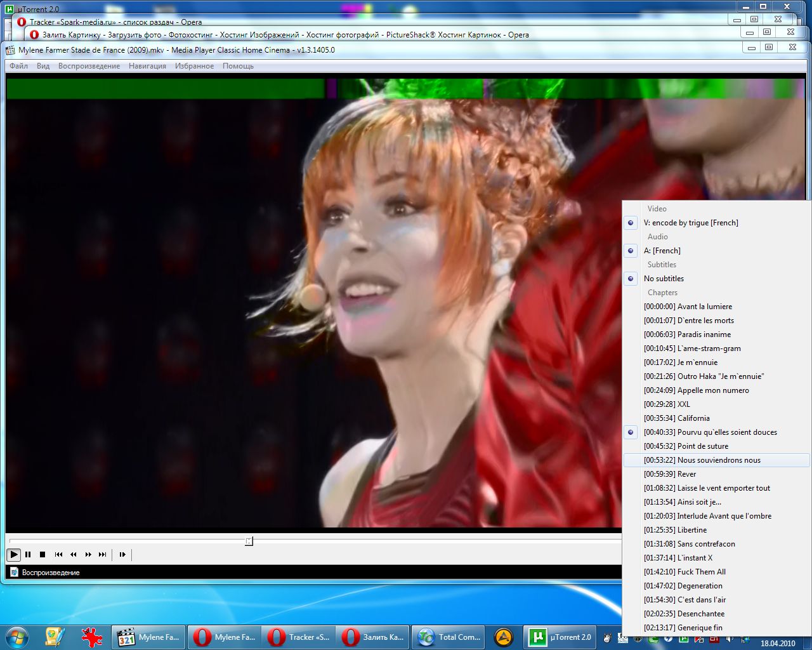The image size is (812, 650).
Task: Jump to chapter 'L`instant X'
Action: click(x=717, y=558)
